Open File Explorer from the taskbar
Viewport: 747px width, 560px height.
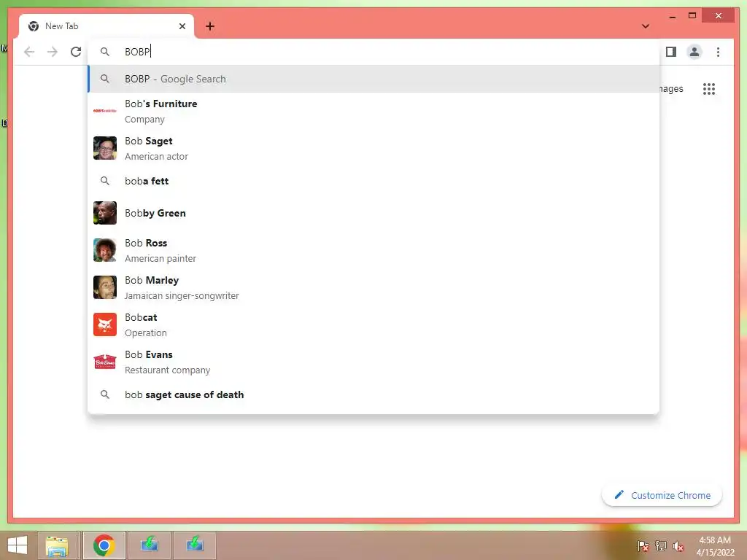57,545
